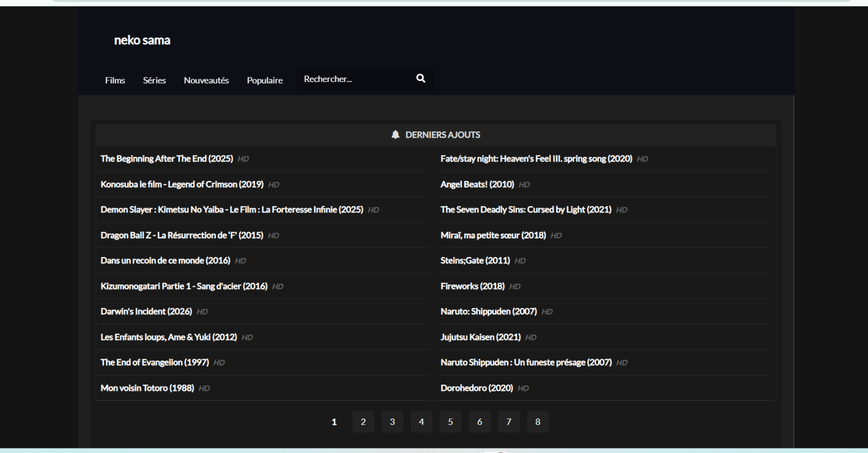Viewport: 868px width, 453px height.
Task: Open Darwin's Incident (2026) entry
Action: click(146, 312)
